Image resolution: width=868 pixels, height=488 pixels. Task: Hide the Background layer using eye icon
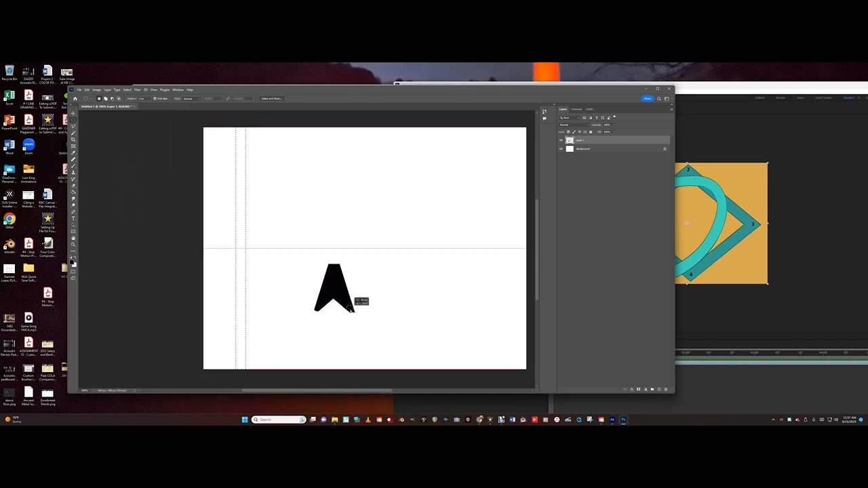point(561,148)
